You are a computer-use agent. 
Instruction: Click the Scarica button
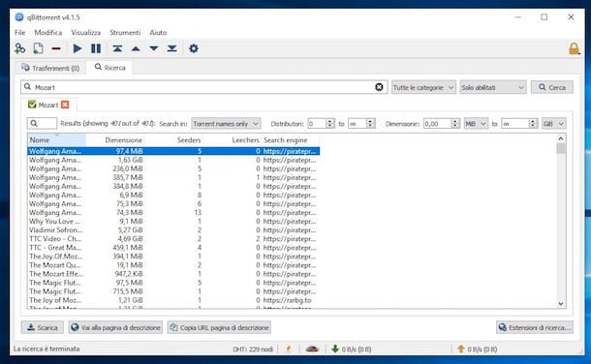tap(43, 327)
